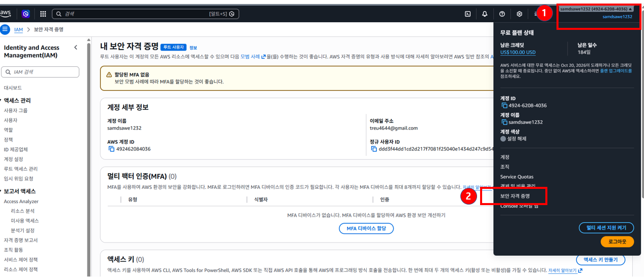Screen dimensions: 644x277
Task: Click the magnifier icon in the top search bar
Action: click(59, 14)
